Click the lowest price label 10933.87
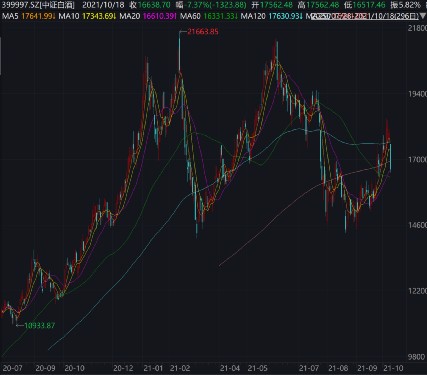The image size is (427, 375). click(39, 325)
